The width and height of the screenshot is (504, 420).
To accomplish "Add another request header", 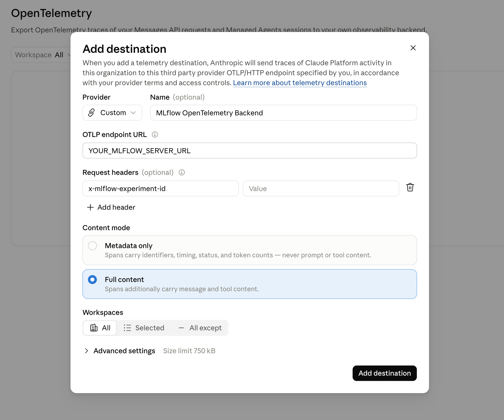I will click(111, 207).
